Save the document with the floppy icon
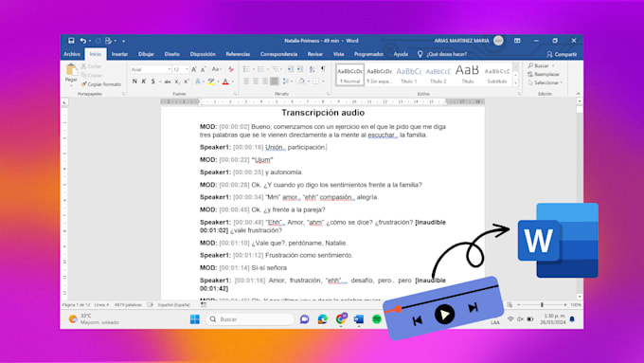Screen dimensions: 644x363 click(x=71, y=41)
